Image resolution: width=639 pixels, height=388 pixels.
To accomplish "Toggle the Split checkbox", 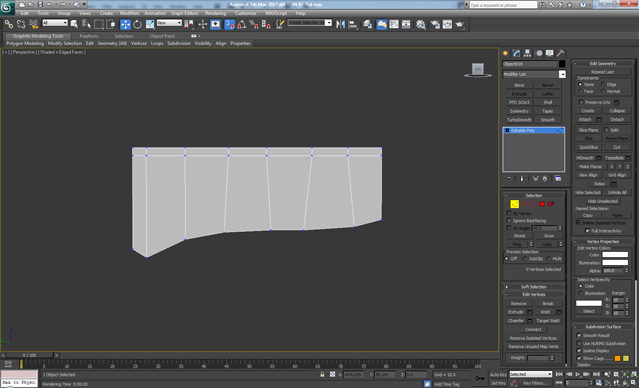I will coord(606,130).
